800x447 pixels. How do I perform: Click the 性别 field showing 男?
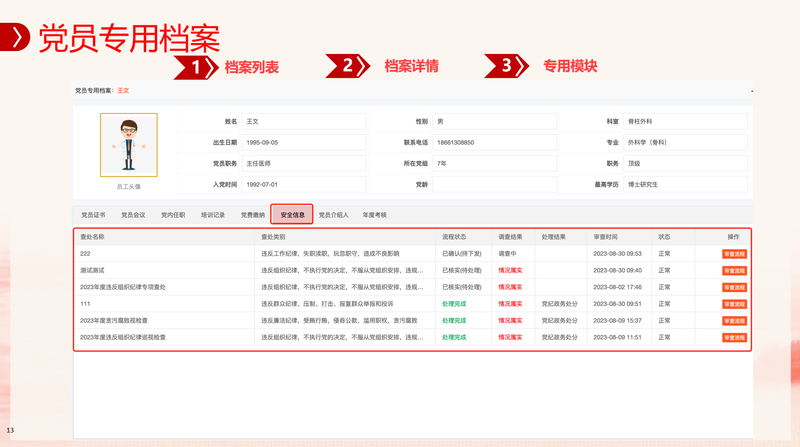494,121
